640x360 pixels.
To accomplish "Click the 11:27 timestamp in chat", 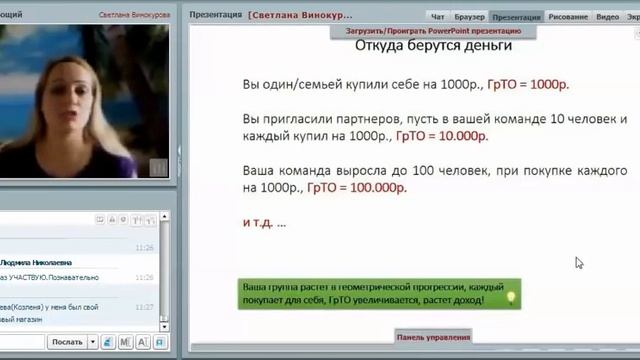I will (144, 307).
